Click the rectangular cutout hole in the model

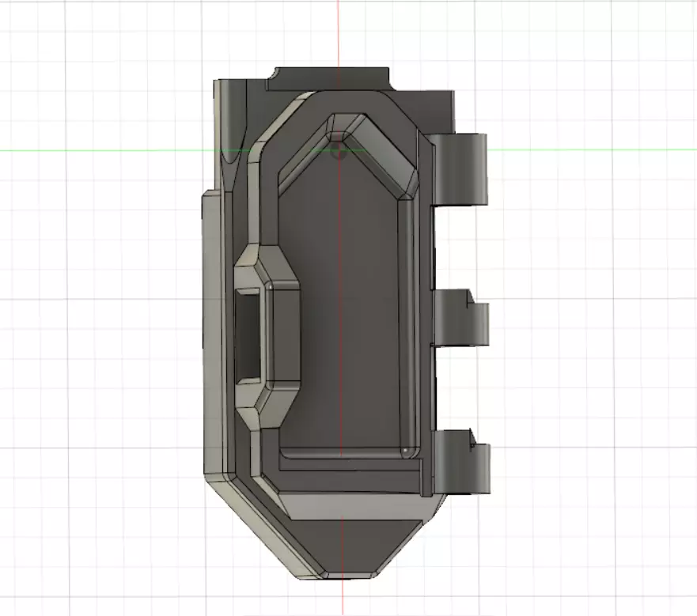[248, 335]
